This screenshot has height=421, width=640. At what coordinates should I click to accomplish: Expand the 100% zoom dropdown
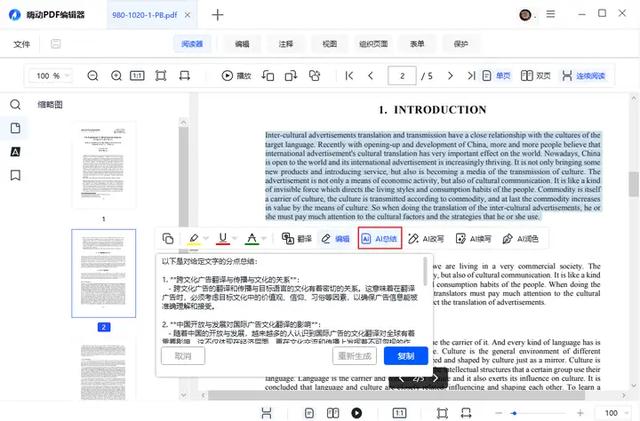point(67,76)
